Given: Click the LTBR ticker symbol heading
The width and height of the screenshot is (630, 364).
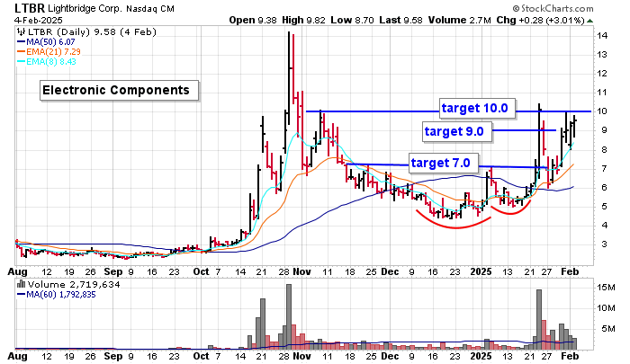Looking at the screenshot, I should [x=30, y=8].
